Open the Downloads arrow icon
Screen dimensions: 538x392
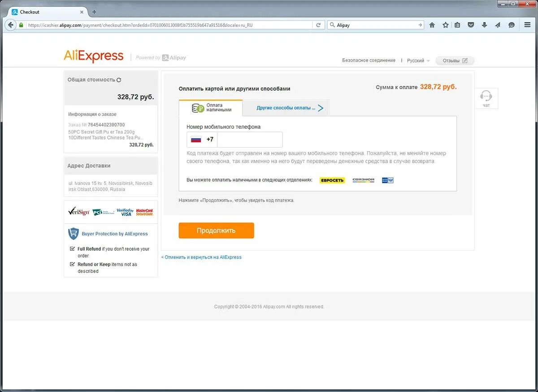484,25
